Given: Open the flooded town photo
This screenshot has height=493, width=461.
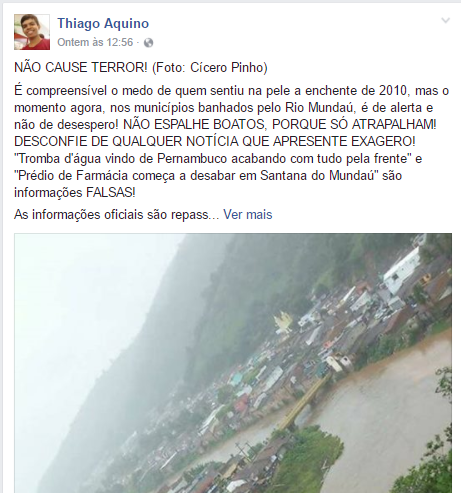Looking at the screenshot, I should pos(233,363).
